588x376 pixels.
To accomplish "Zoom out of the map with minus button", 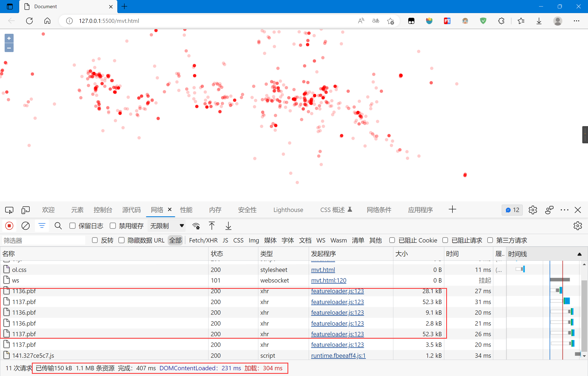I will (9, 48).
